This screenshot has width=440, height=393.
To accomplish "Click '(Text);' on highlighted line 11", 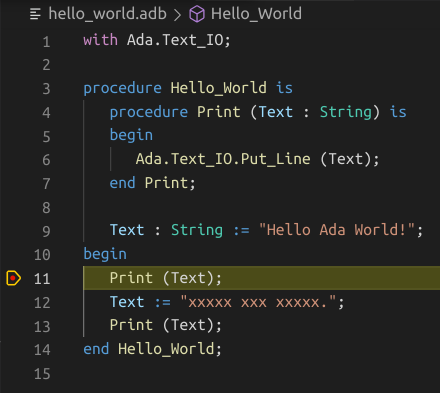I will [x=192, y=278].
